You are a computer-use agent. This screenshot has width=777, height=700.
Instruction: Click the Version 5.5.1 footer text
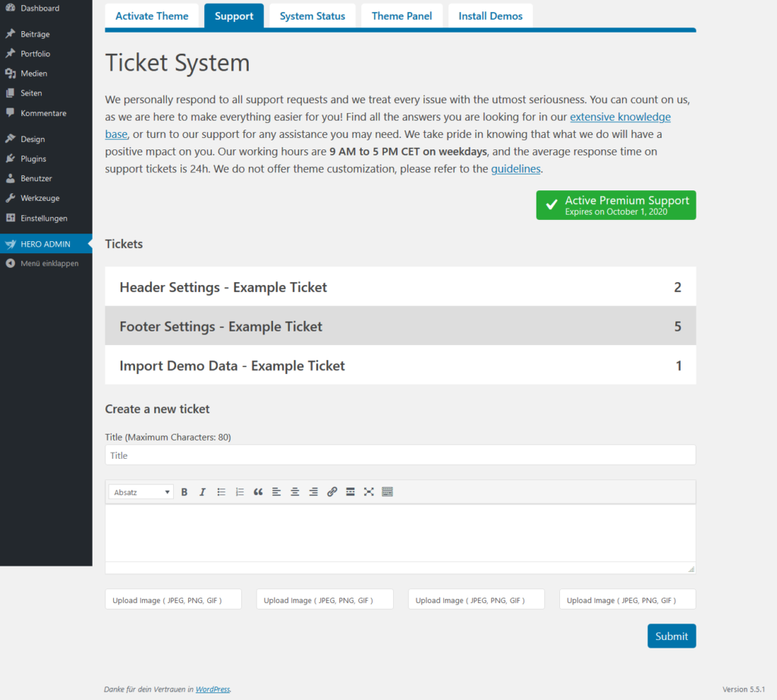click(x=744, y=689)
